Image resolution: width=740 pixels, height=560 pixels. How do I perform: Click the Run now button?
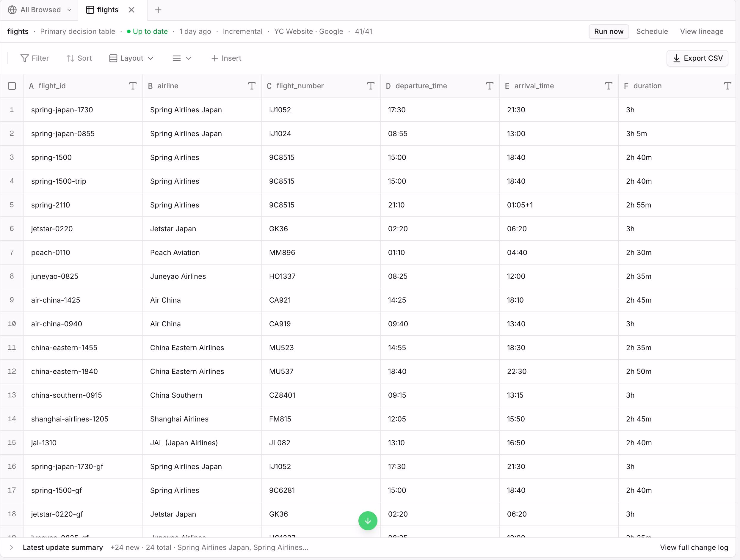point(609,32)
